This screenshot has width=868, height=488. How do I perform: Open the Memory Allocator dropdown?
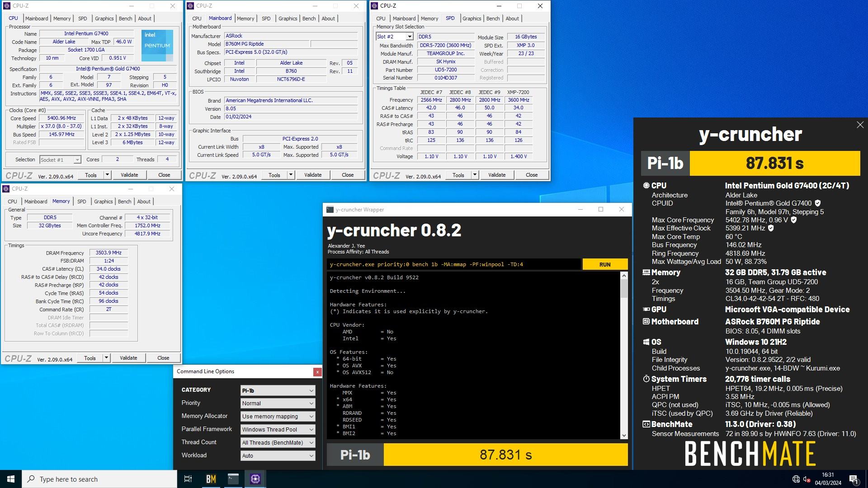click(x=278, y=417)
